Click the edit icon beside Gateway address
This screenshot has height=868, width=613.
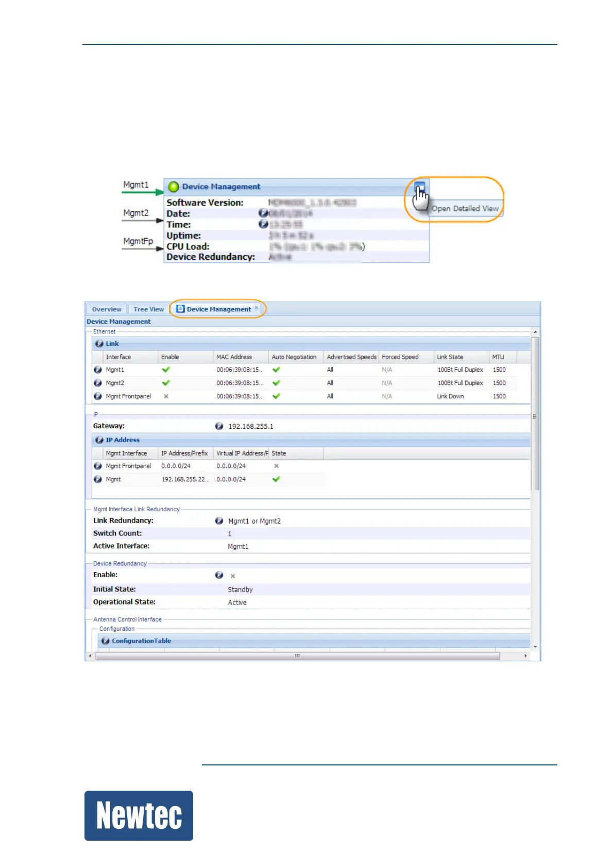219,426
